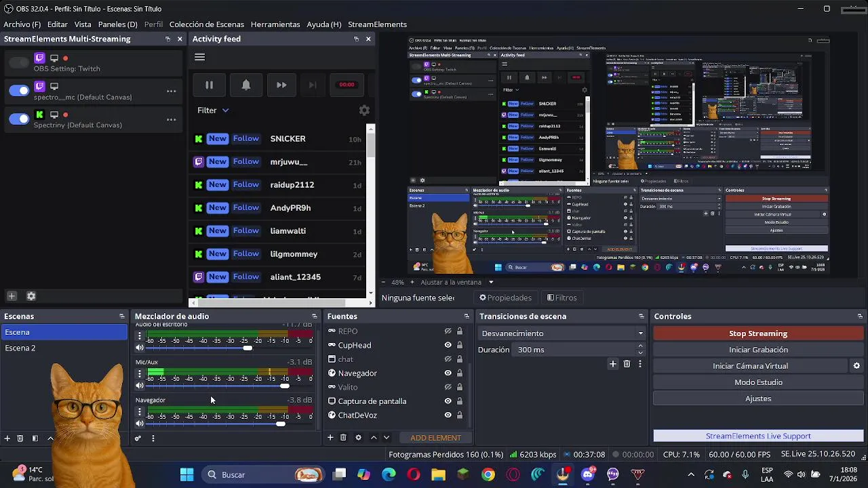This screenshot has width=868, height=488.
Task: Disable Spectriny streaming toggle
Action: 19,119
